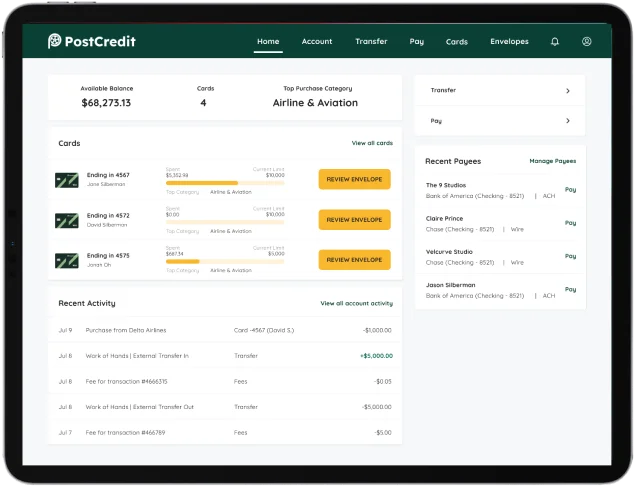Select Transfer in the top navigation
634x487 pixels.
371,42
